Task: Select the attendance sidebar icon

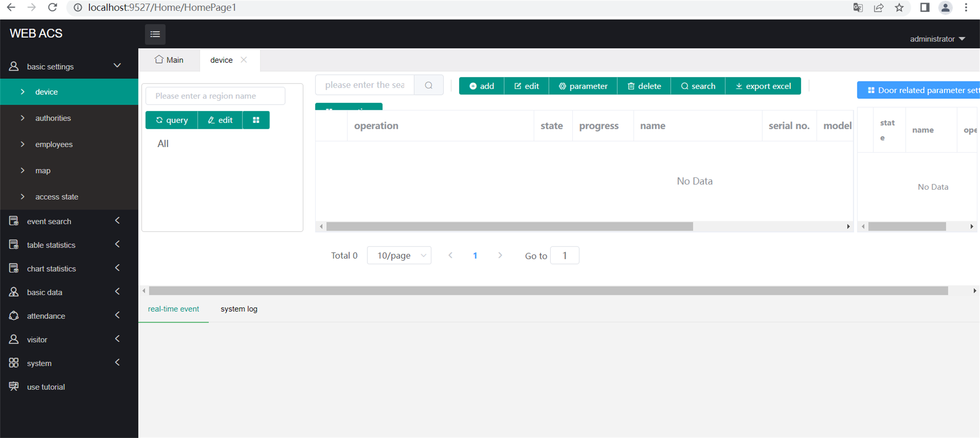Action: click(14, 316)
